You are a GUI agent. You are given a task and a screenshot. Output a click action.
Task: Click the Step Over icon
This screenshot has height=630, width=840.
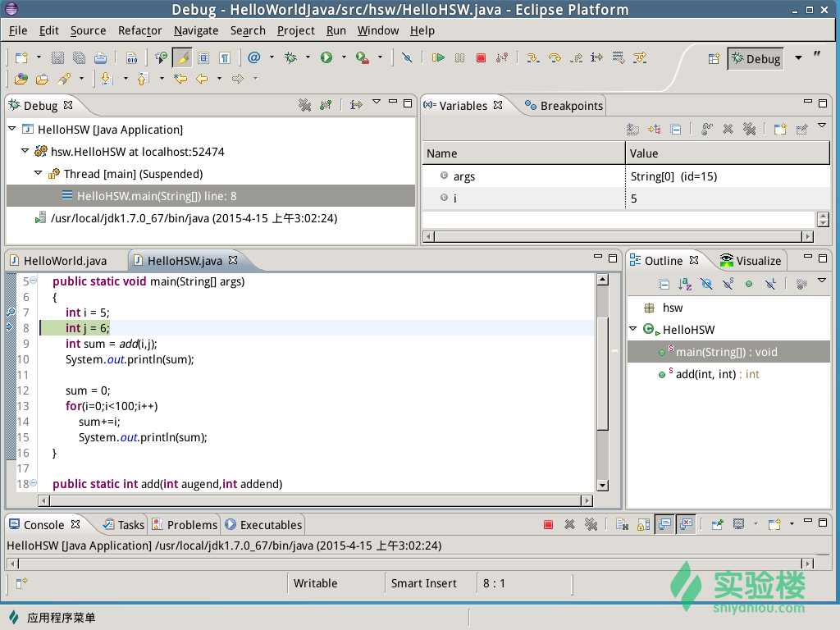555,57
